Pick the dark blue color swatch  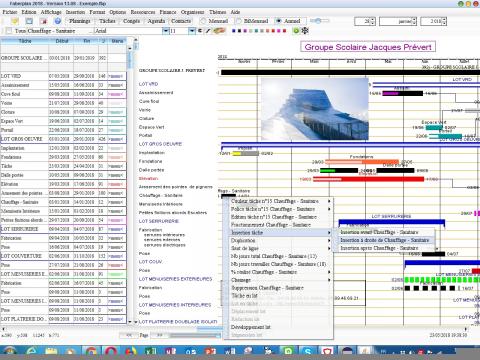click(234, 31)
